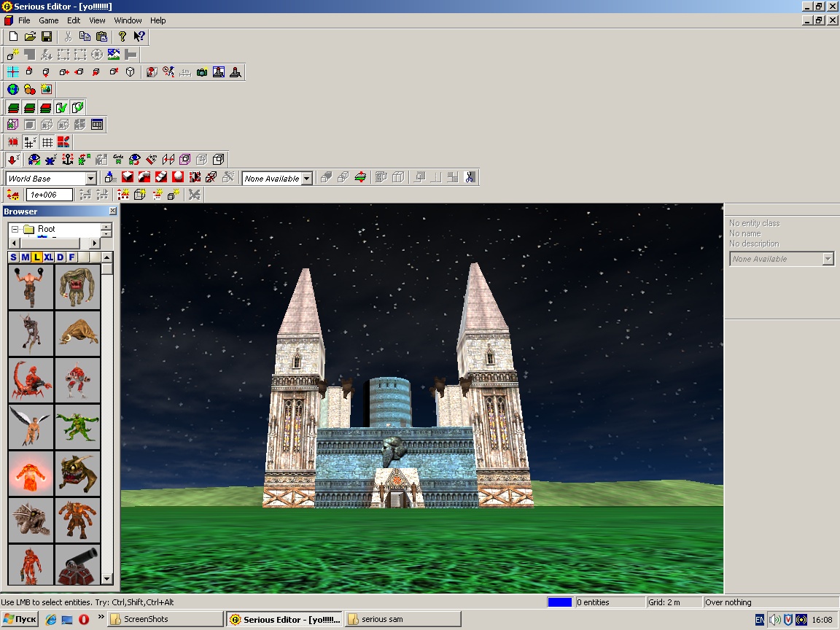The width and height of the screenshot is (840, 630).
Task: Click the camera with flash icon
Action: coord(202,71)
